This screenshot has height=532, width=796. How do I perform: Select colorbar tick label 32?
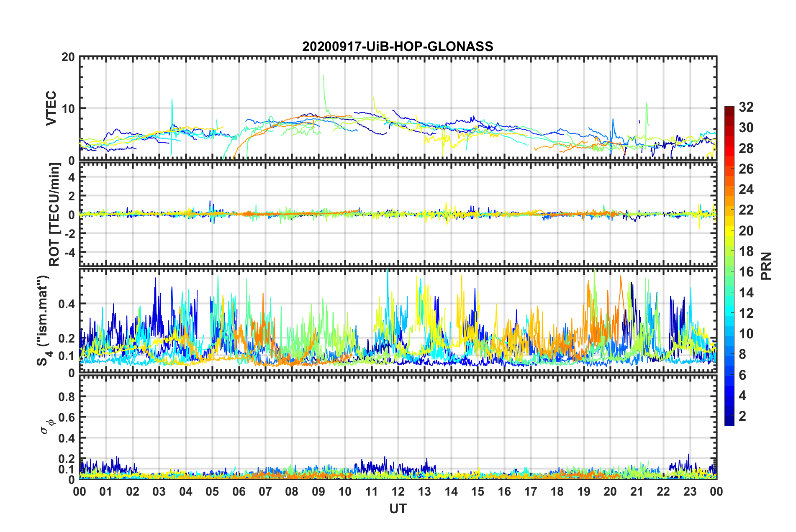click(x=746, y=107)
